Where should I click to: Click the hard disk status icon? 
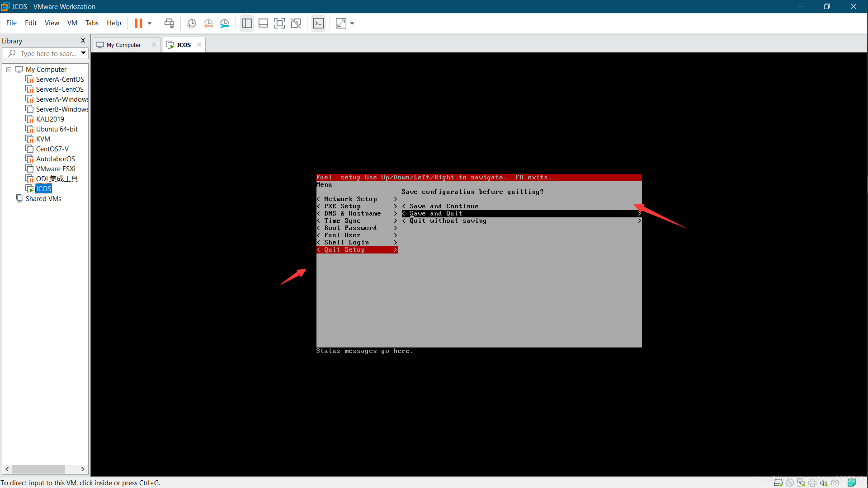coord(778,483)
